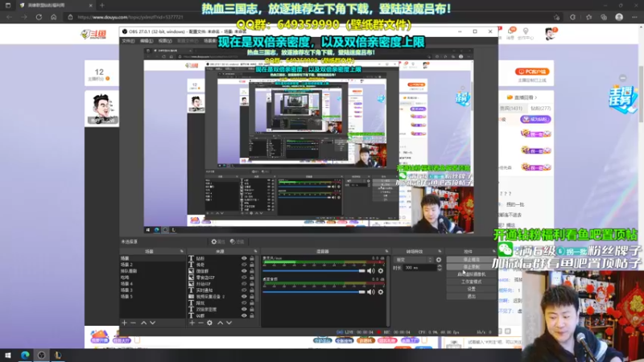This screenshot has width=644, height=362.
Task: Open Windows Start menu
Action: (x=7, y=356)
